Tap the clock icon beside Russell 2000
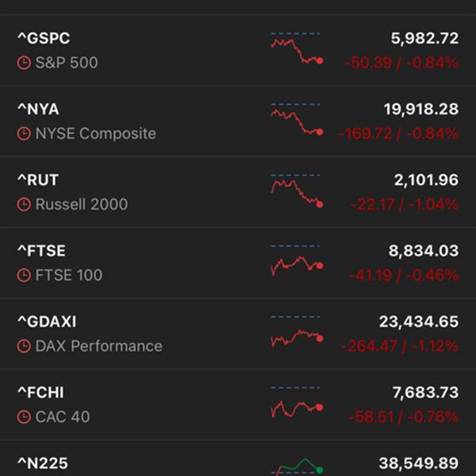476x476 pixels. 24,205
